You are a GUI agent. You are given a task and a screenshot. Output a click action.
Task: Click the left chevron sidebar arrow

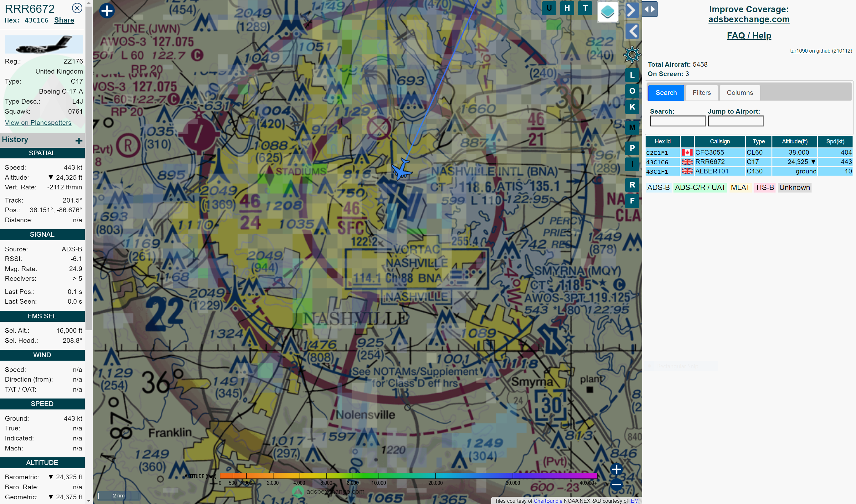point(632,32)
